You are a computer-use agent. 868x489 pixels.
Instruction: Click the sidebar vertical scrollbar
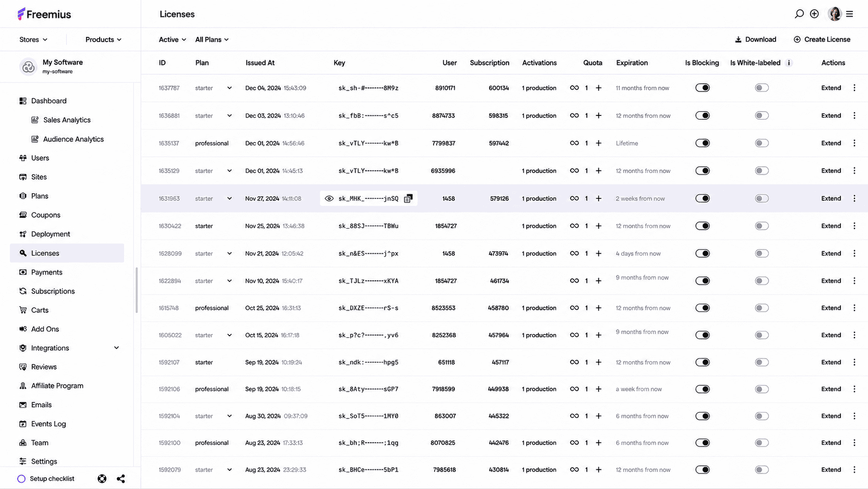click(x=137, y=290)
